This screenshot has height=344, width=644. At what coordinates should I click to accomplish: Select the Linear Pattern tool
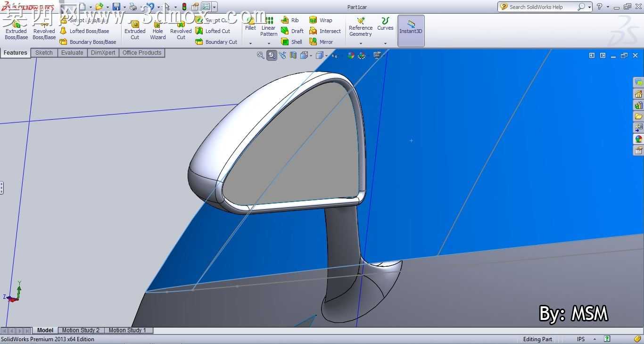(x=269, y=27)
